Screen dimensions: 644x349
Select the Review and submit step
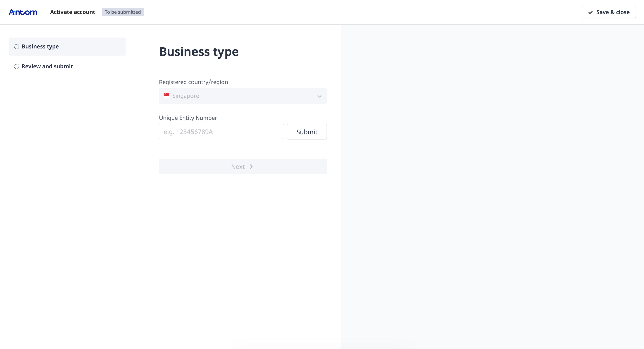tap(47, 66)
